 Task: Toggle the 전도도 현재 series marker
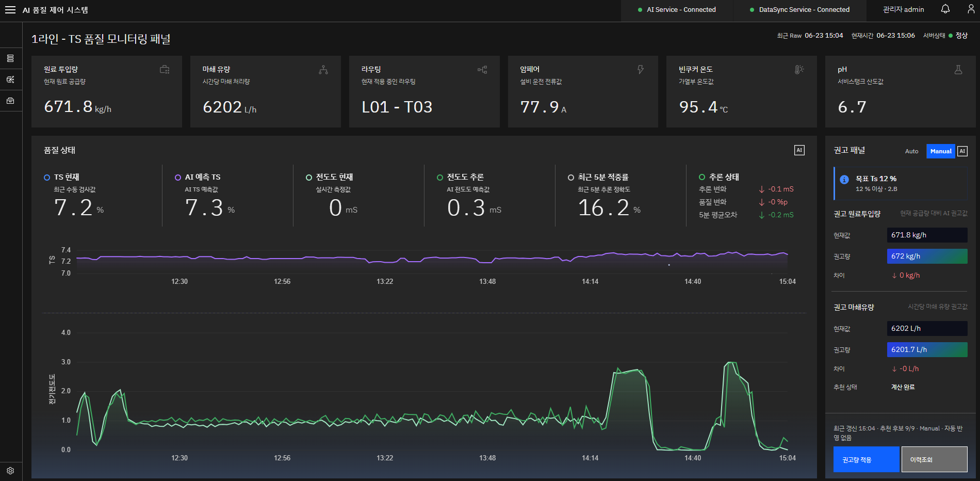[309, 178]
